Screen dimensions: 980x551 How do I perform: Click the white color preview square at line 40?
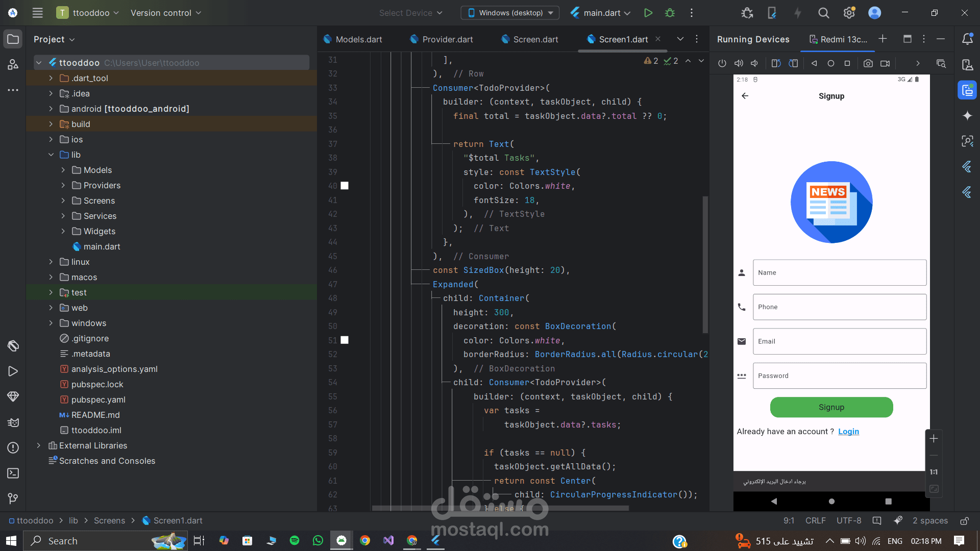point(344,186)
